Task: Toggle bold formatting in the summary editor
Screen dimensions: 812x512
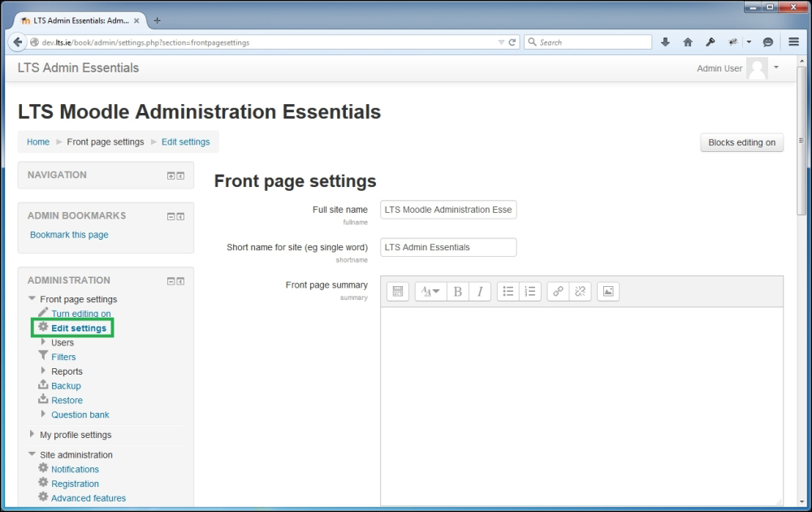Action: point(458,291)
